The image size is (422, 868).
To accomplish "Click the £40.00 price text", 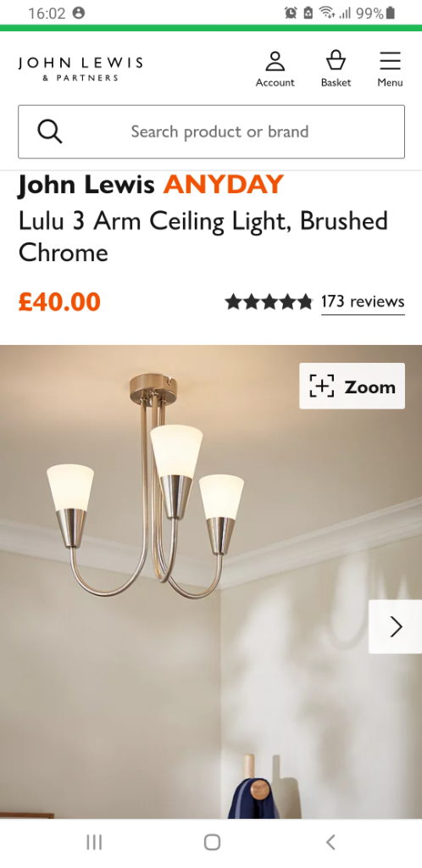I will [59, 302].
